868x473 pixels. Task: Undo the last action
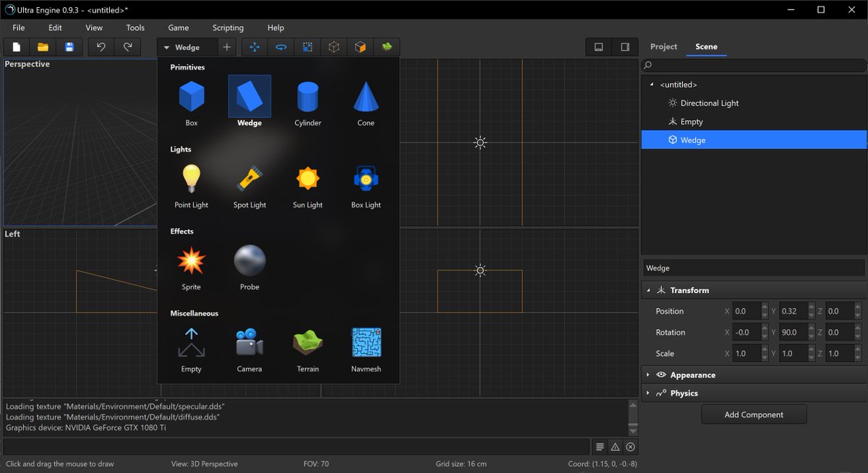point(101,47)
